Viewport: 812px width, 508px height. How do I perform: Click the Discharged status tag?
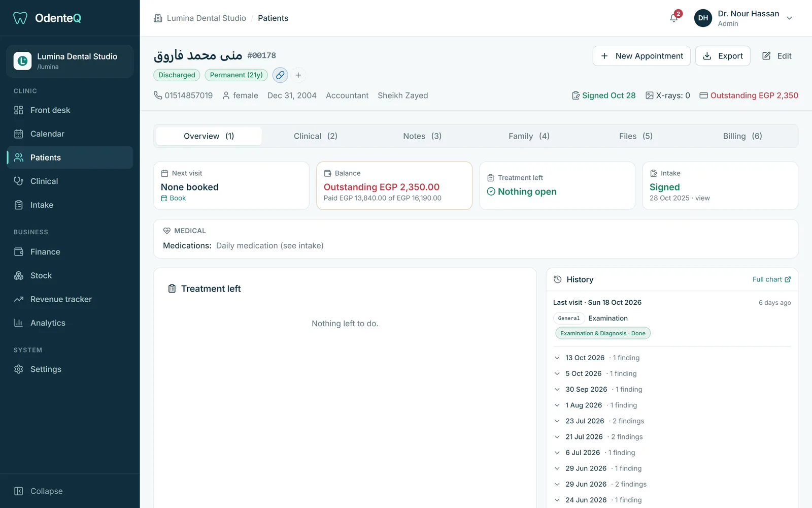(177, 75)
